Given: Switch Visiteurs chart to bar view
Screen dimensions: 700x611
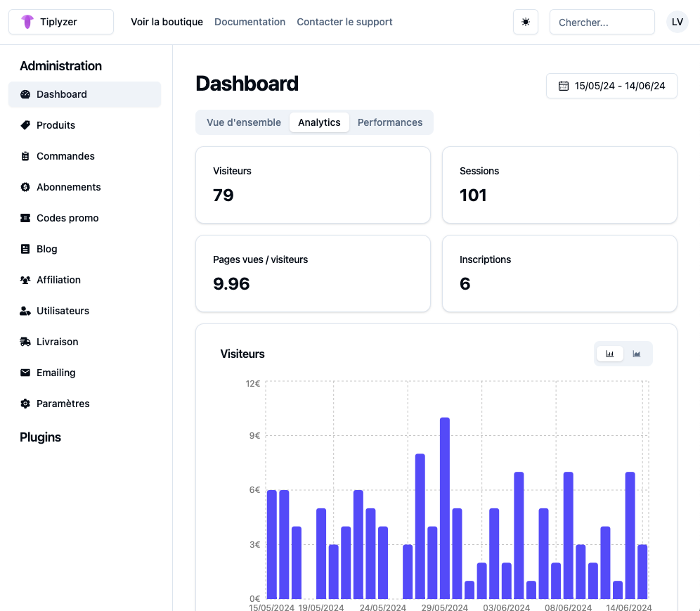Looking at the screenshot, I should (x=610, y=354).
